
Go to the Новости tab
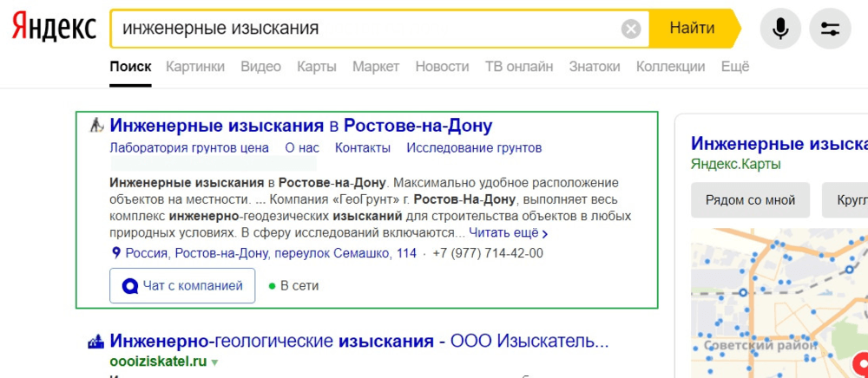click(443, 67)
